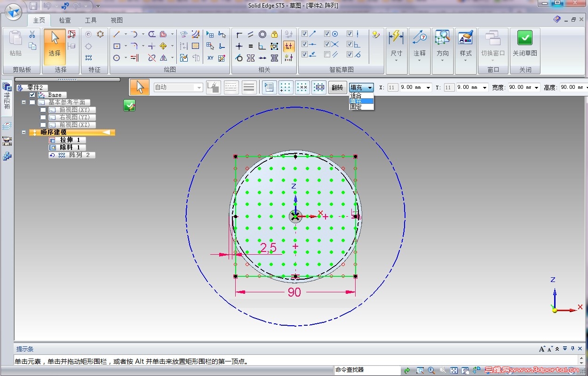Apply the Equal relation icon

pos(251,46)
